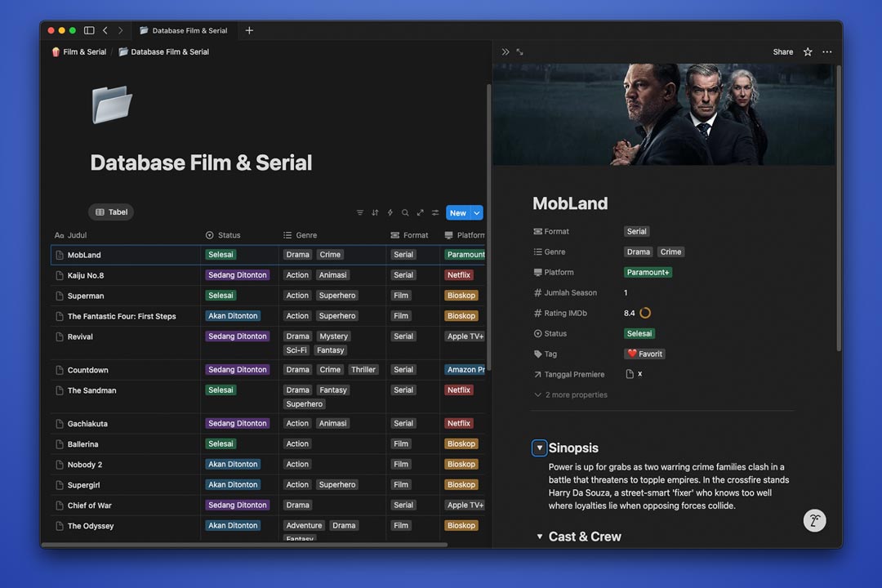Toggle the sidebar panel icon
This screenshot has width=882, height=588.
point(89,30)
